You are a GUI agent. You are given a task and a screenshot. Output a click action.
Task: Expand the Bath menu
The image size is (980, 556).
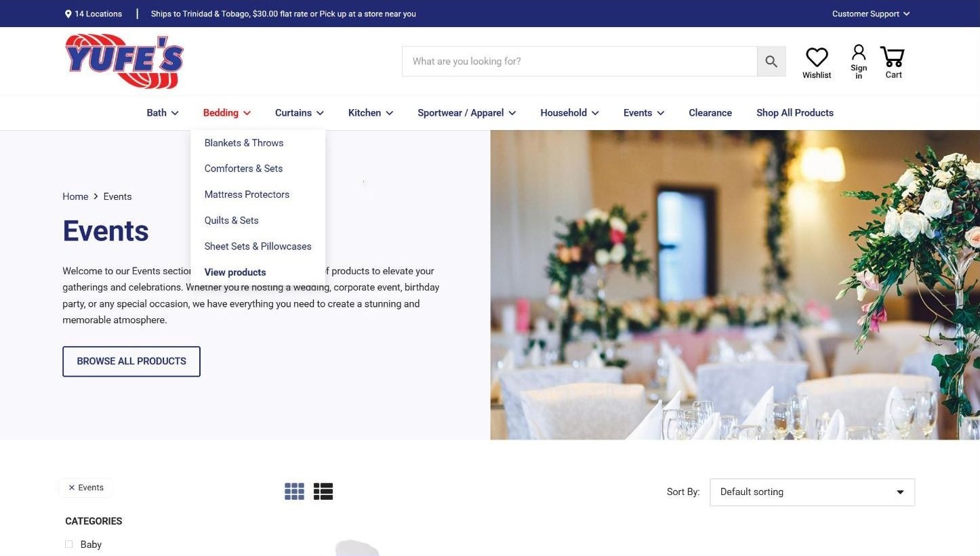163,113
